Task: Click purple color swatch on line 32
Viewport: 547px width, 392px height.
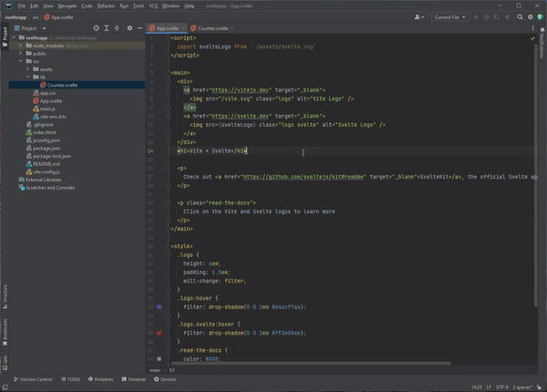Action: click(159, 307)
